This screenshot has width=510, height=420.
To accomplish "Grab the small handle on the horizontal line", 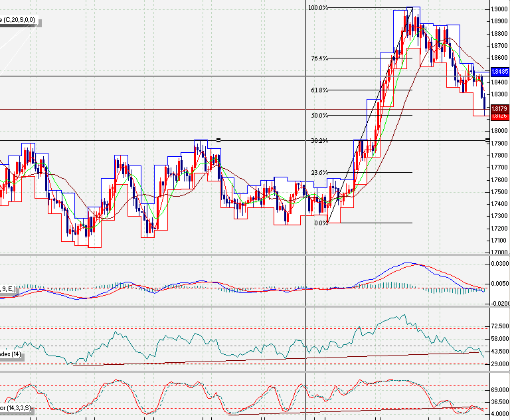I will (x=218, y=140).
